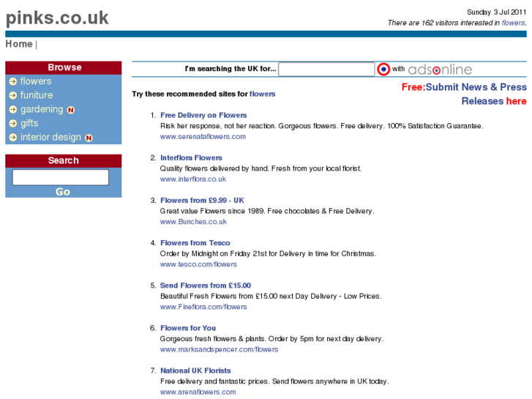This screenshot has height=399, width=532.
Task: Go to the Home page
Action: tap(19, 44)
